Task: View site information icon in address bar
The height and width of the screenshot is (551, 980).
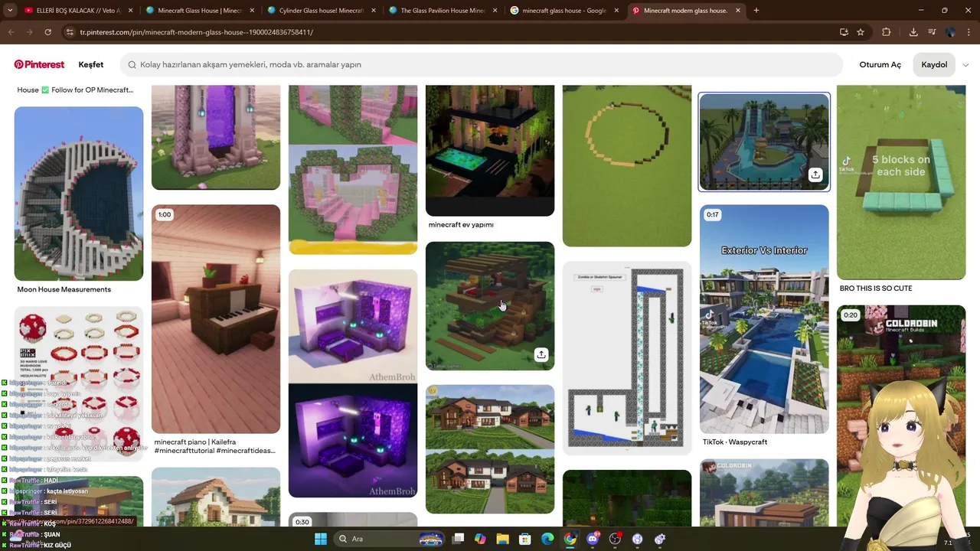Action: pos(70,32)
